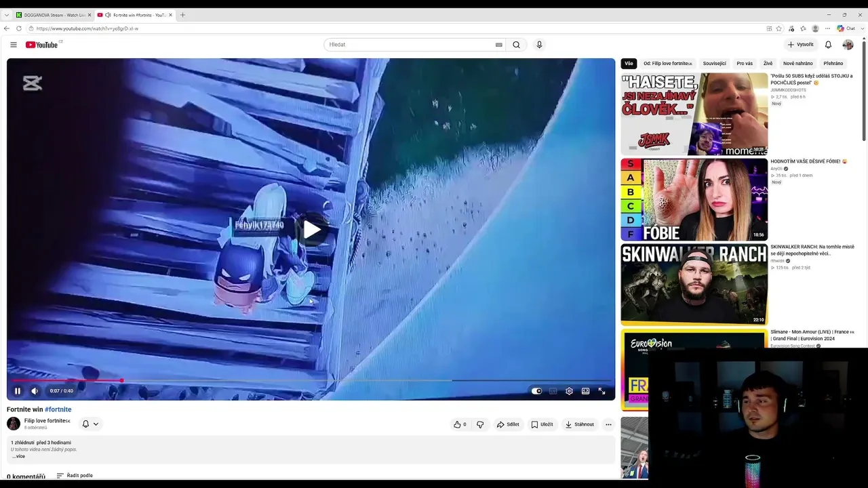Open the Filip love fortnite channel avatar
Screen dimensions: 868x488
click(x=14, y=424)
